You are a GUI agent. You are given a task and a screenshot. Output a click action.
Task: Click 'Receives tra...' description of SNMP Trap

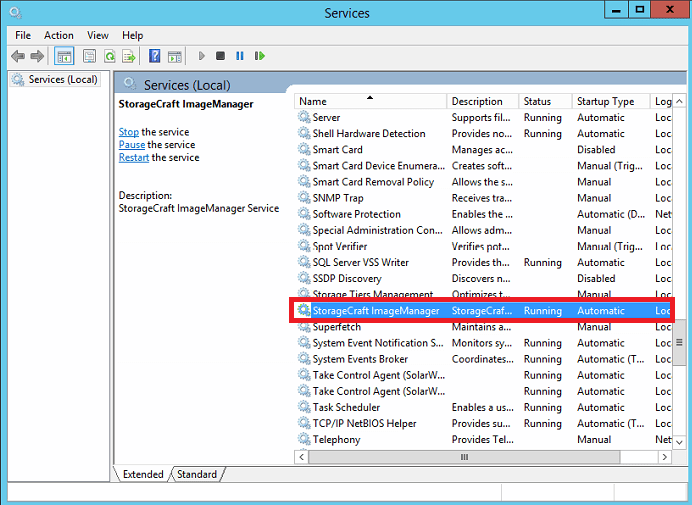click(x=482, y=198)
